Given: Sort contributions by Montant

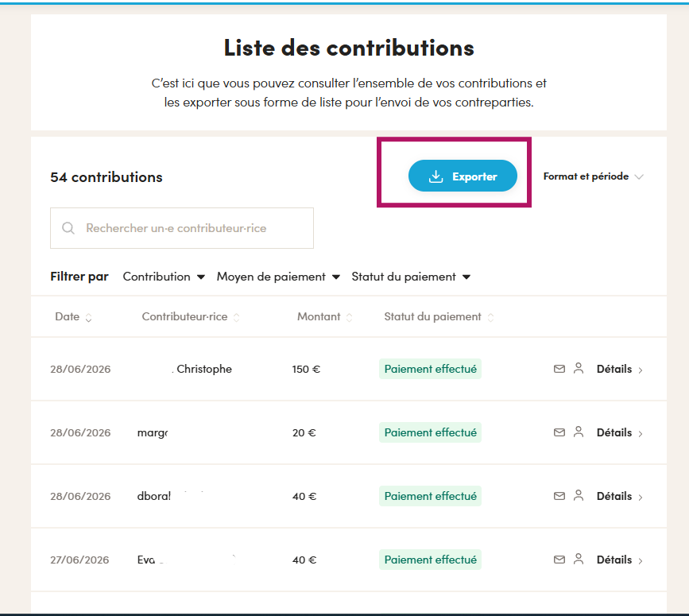Looking at the screenshot, I should 325,317.
